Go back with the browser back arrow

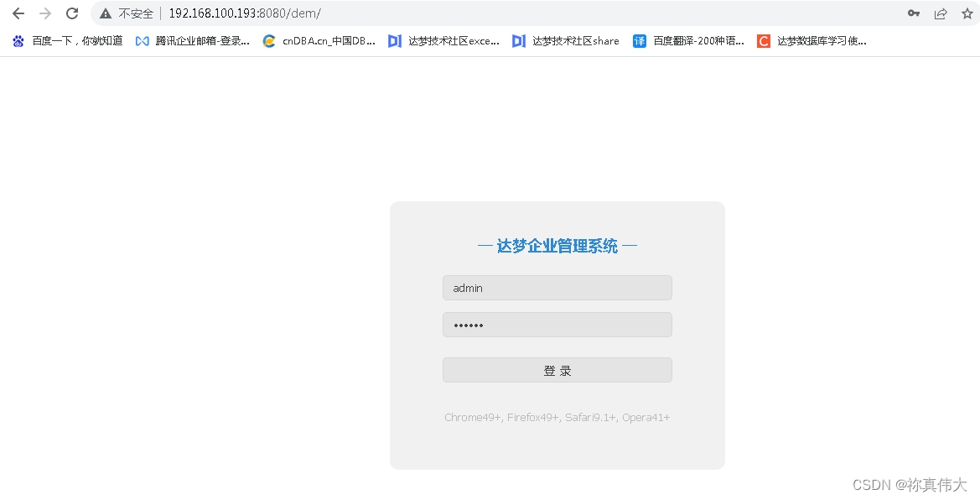click(18, 13)
